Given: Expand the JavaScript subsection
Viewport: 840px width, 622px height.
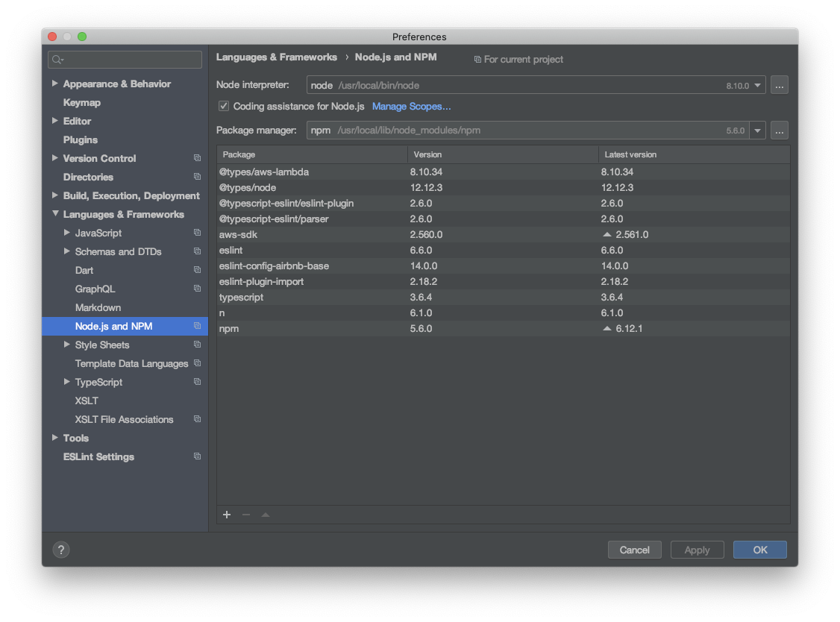Looking at the screenshot, I should (x=66, y=233).
